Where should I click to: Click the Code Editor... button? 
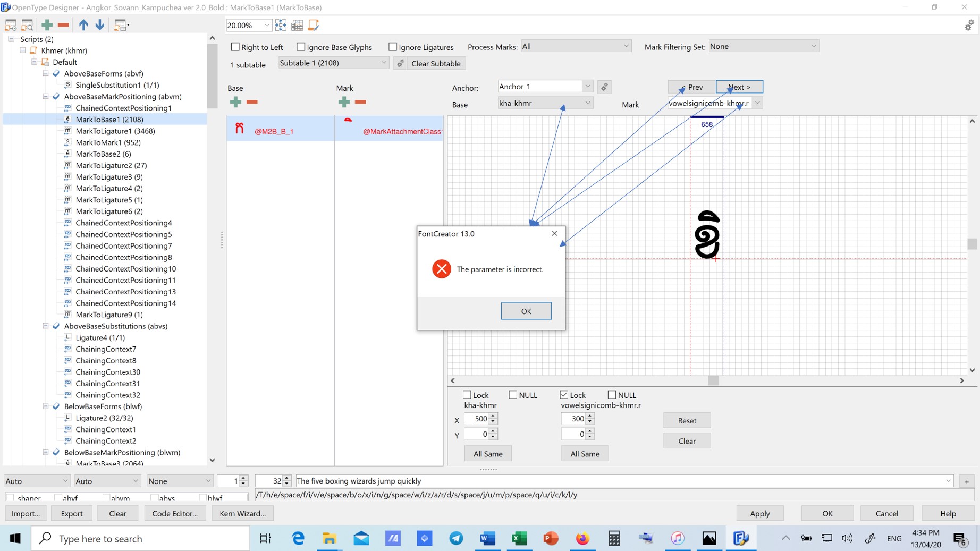[175, 513]
